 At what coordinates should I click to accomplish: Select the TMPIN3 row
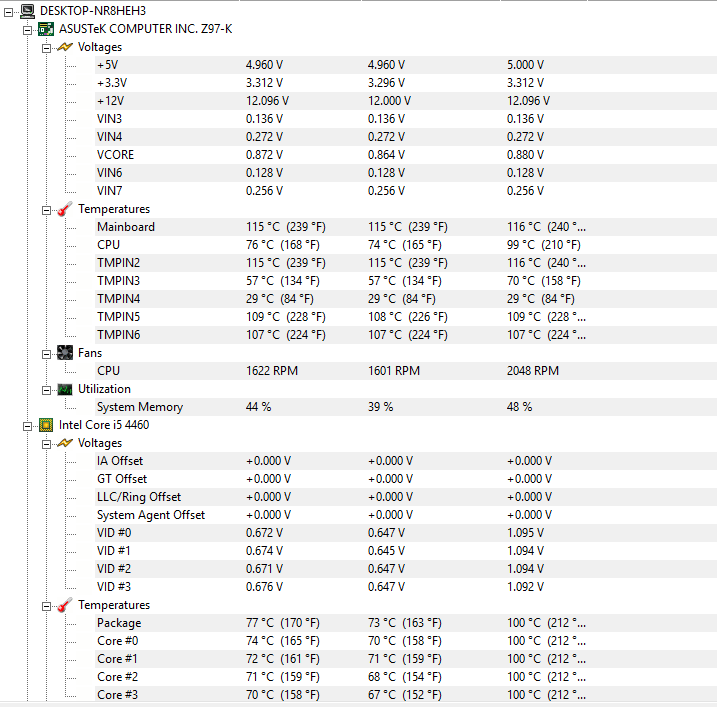click(406, 281)
